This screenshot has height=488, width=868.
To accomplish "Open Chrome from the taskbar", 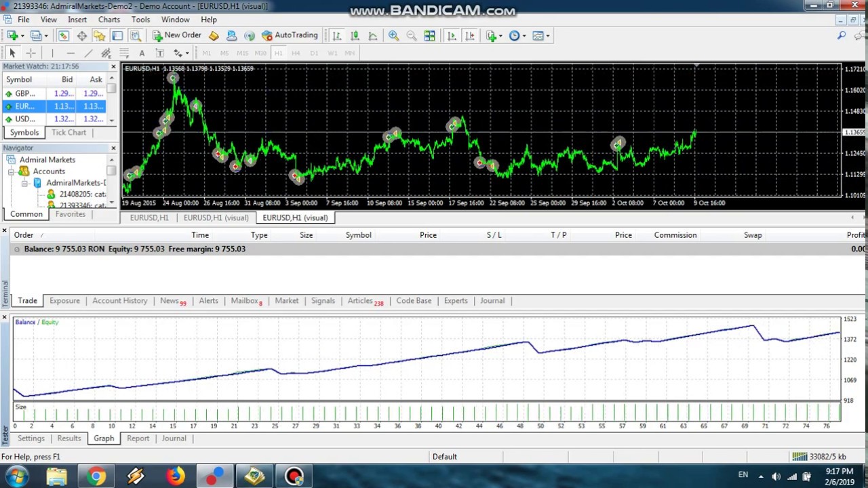I will (96, 476).
